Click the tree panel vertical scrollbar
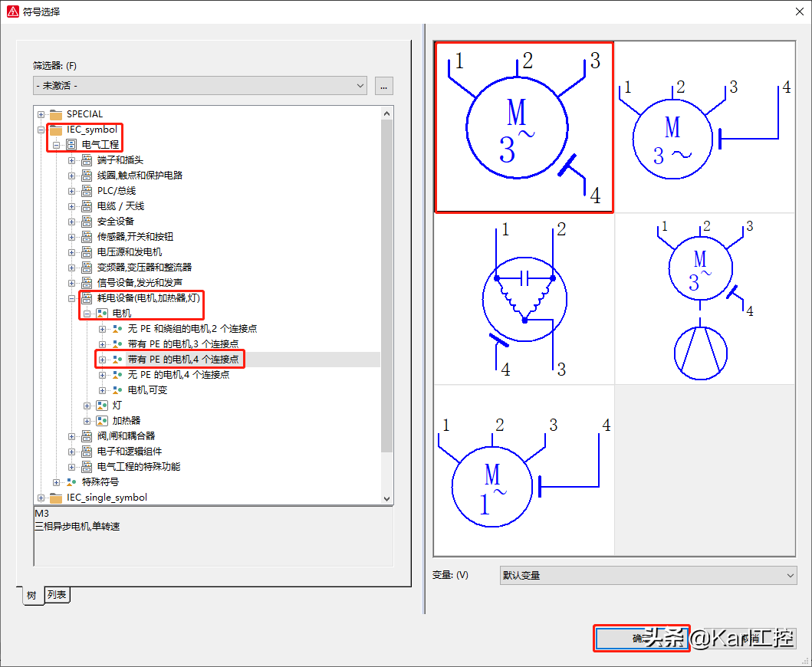 coord(386,307)
